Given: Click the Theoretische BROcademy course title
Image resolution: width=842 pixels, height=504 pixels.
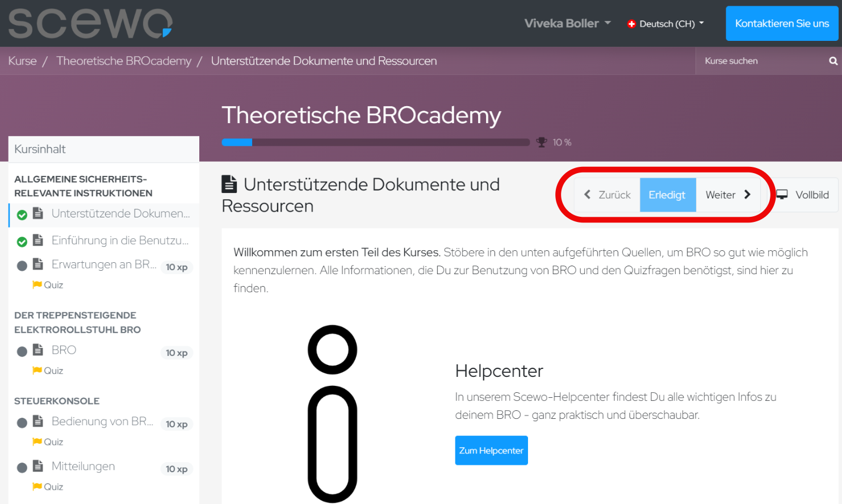Looking at the screenshot, I should click(x=361, y=115).
